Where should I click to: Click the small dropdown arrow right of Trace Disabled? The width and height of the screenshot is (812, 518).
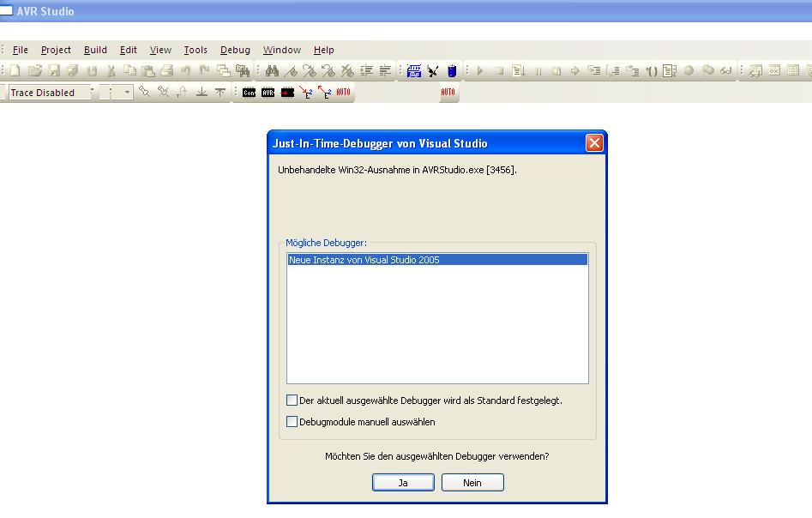tap(127, 93)
